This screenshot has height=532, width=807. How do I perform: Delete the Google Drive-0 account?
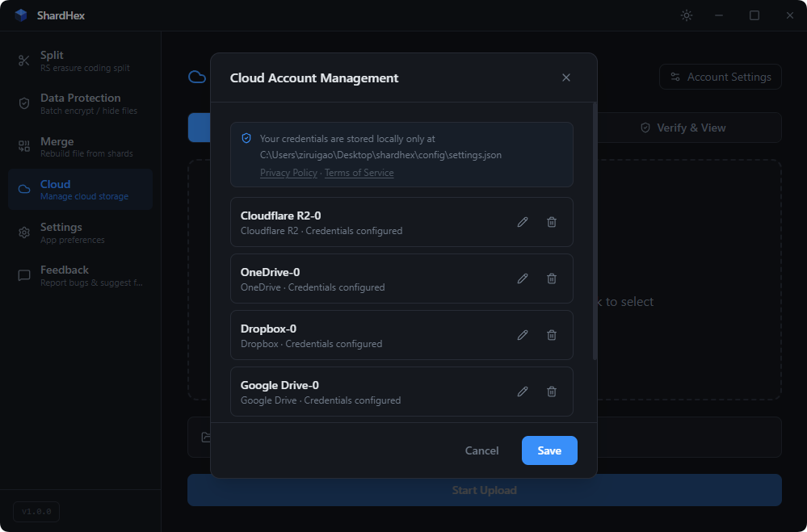coord(551,392)
